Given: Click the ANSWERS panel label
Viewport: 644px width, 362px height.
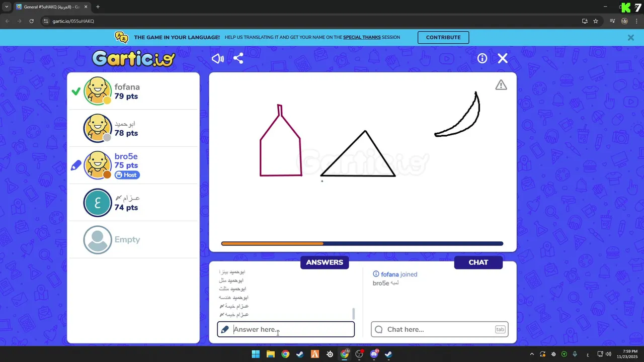Looking at the screenshot, I should point(325,262).
